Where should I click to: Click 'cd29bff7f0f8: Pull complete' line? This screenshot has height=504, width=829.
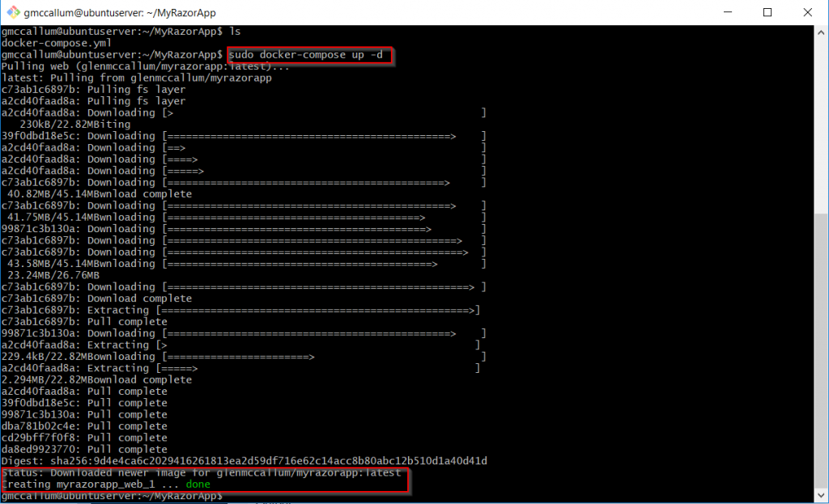(x=84, y=438)
